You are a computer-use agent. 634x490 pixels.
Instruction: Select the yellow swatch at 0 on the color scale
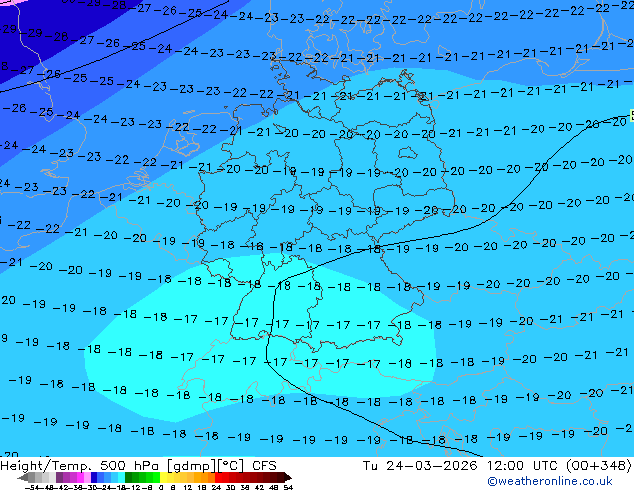pyautogui.click(x=163, y=478)
